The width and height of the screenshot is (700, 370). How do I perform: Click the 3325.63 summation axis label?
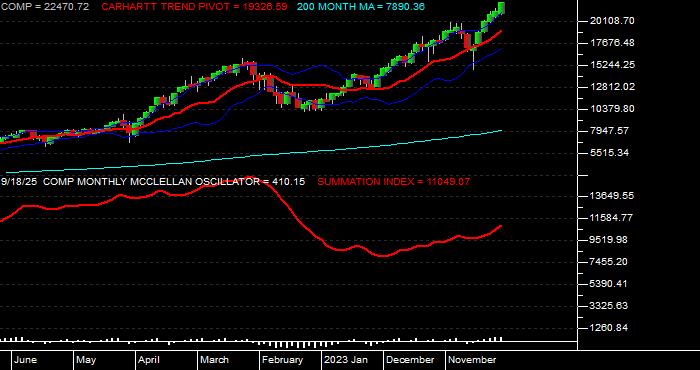point(609,306)
